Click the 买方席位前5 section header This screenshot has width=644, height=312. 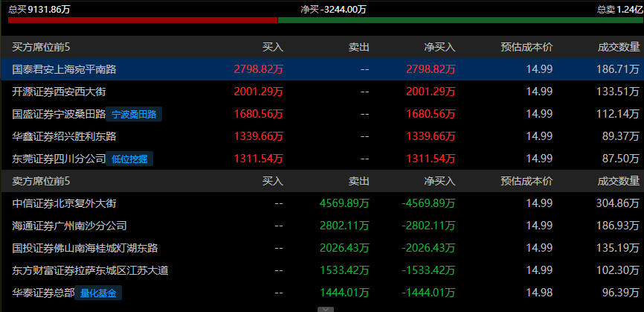(x=41, y=47)
